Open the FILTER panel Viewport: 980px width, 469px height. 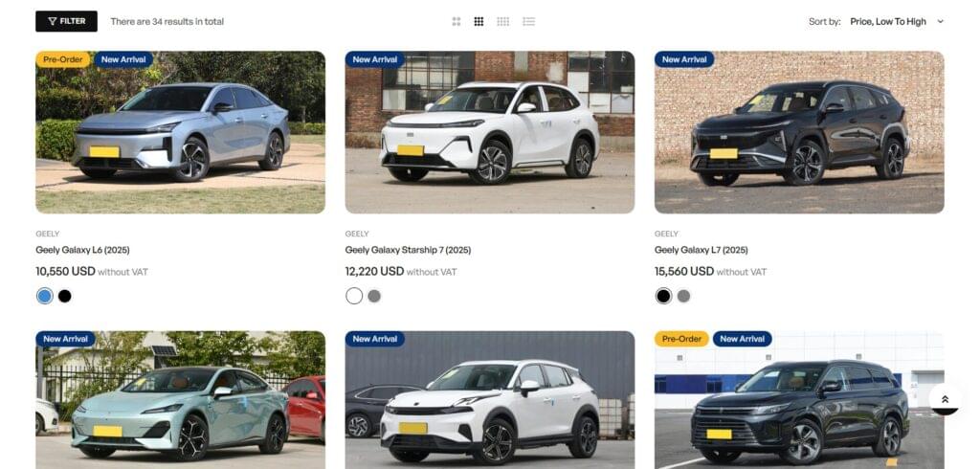[66, 21]
